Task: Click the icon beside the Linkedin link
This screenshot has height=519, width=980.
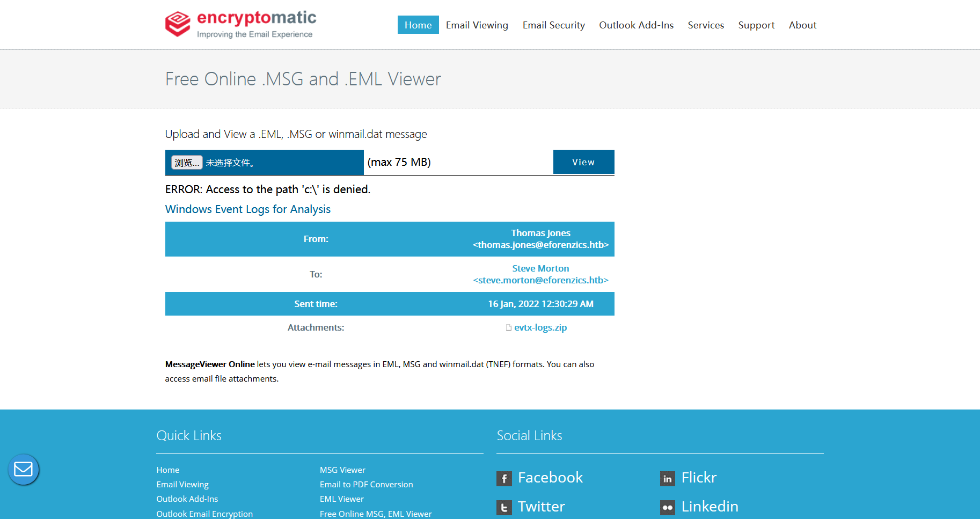Action: pos(668,507)
